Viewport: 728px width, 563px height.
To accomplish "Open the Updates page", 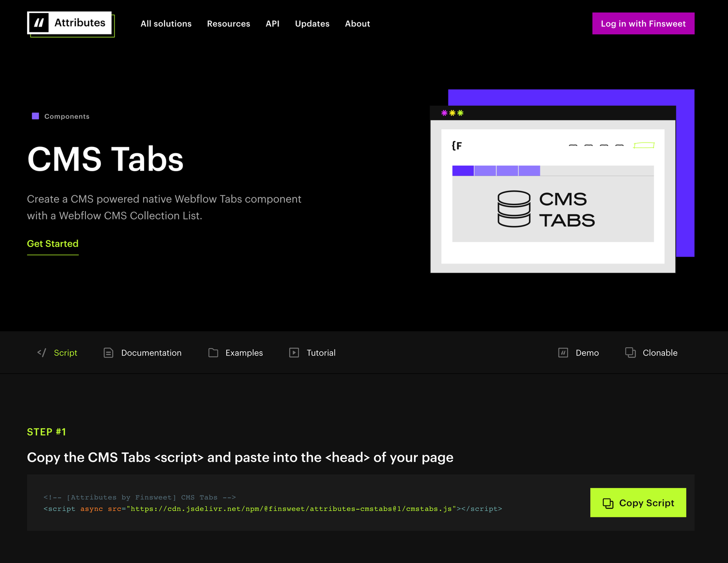I will [312, 24].
